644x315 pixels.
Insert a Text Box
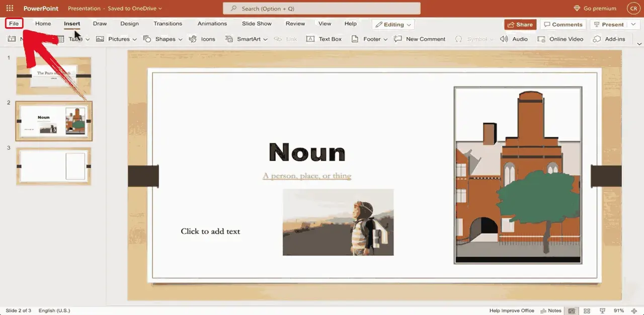324,39
